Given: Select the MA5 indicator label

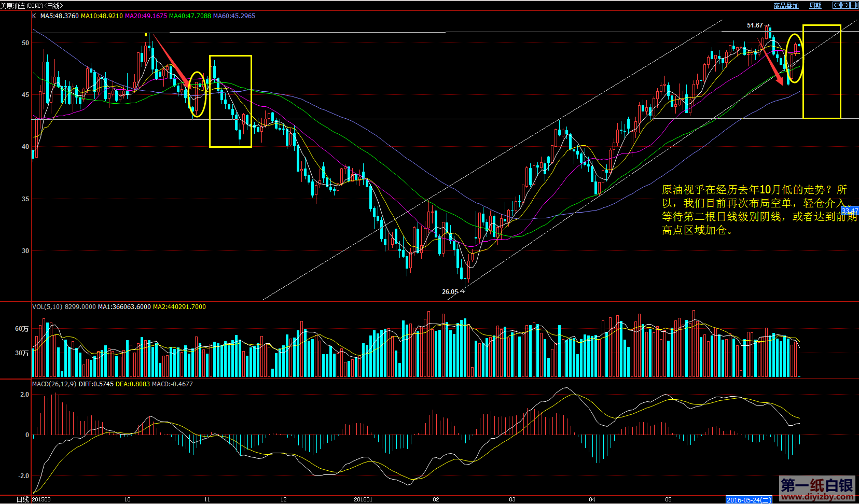Looking at the screenshot, I should pos(59,16).
